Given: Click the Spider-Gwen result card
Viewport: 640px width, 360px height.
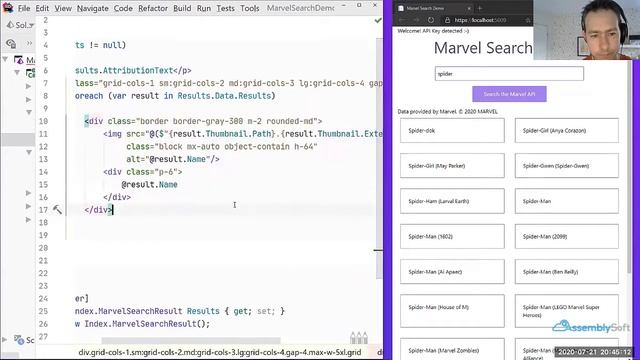Looking at the screenshot, I should 567,166.
